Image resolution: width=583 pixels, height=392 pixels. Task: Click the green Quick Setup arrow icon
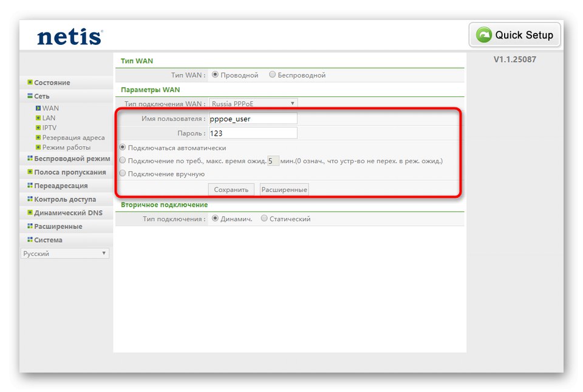click(x=484, y=35)
